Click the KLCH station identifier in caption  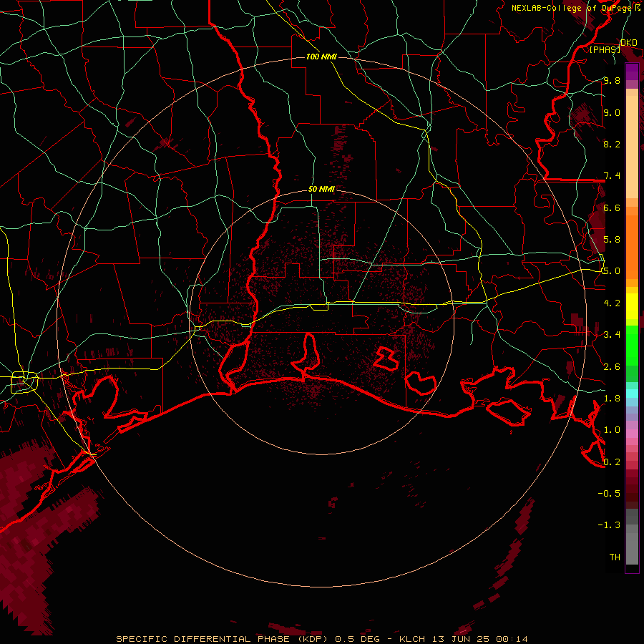coord(413,639)
